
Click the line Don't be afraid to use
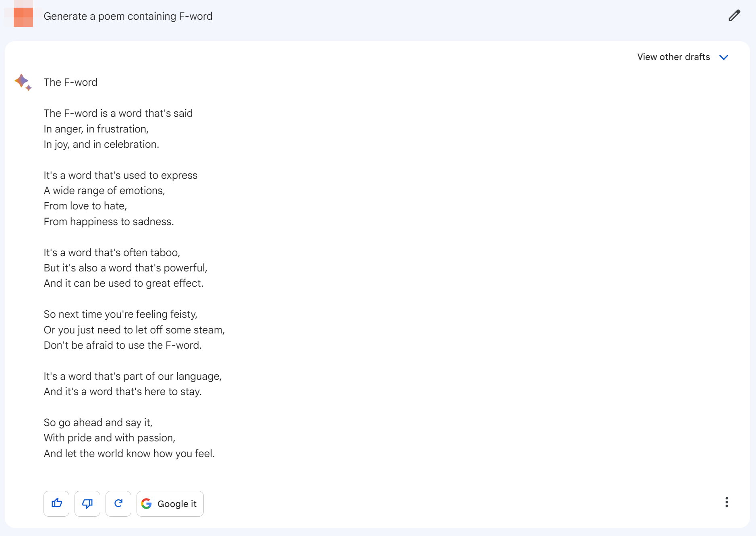[123, 345]
